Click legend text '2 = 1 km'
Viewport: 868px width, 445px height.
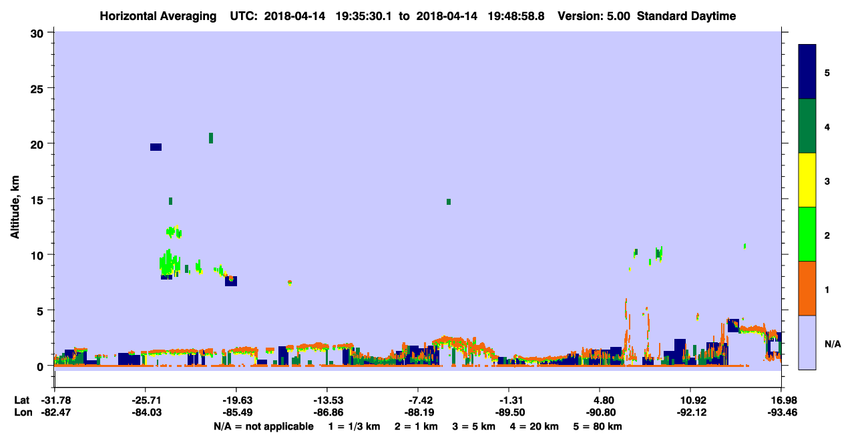[417, 426]
